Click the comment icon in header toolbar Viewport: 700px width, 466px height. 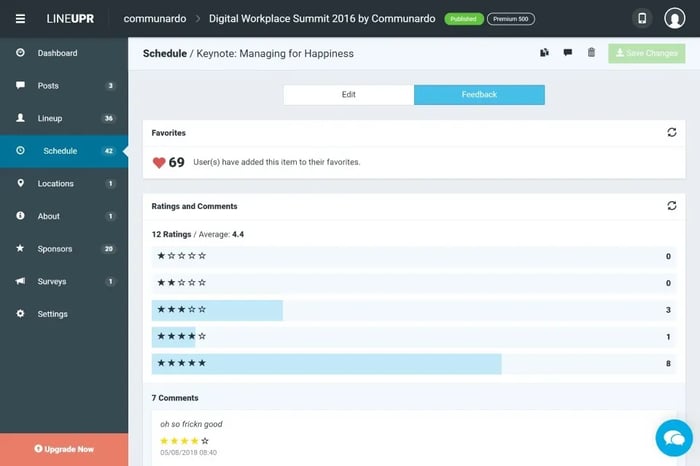[x=568, y=53]
